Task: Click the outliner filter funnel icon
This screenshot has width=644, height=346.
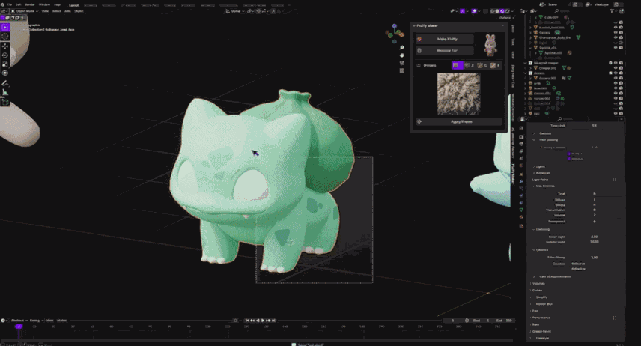Action: pos(612,11)
